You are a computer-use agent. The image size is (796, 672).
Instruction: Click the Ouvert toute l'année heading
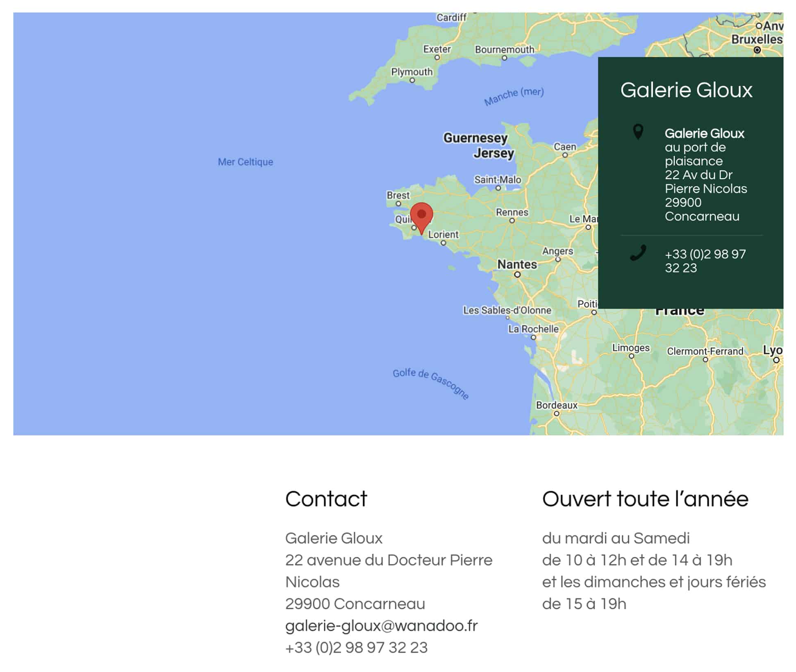coord(645,499)
